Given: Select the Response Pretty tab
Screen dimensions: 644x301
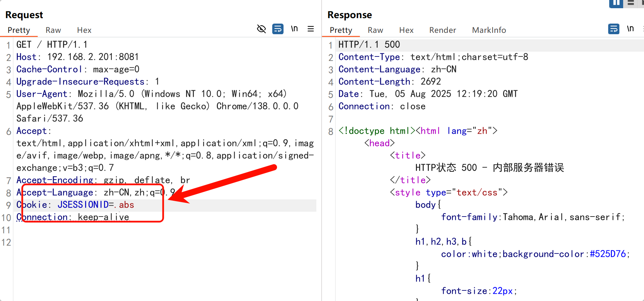Looking at the screenshot, I should (x=341, y=30).
